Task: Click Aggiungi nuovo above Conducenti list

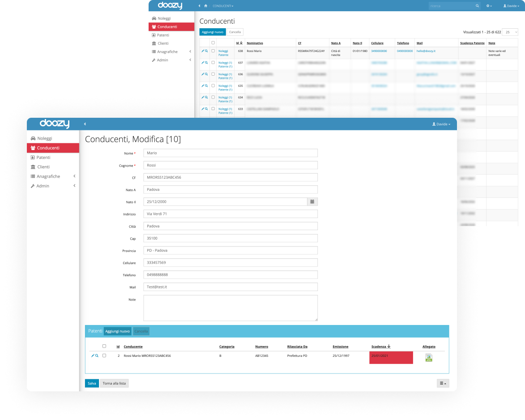Action: [213, 32]
